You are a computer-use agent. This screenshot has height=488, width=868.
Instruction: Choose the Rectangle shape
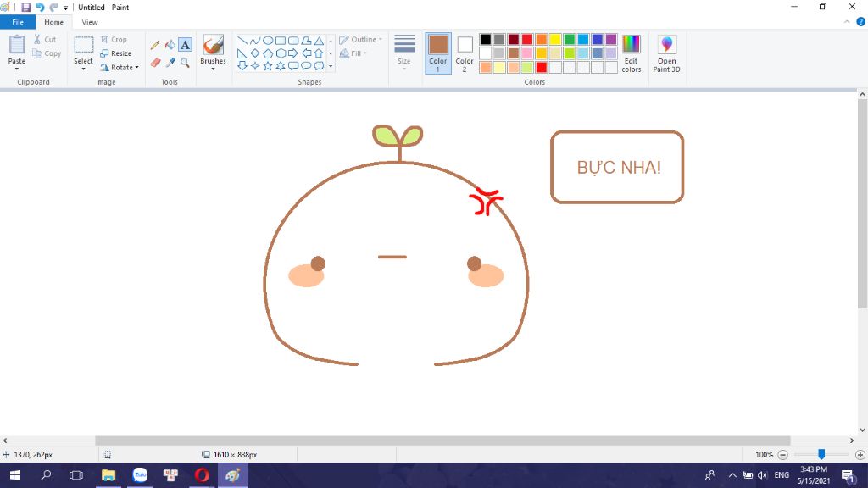(281, 41)
